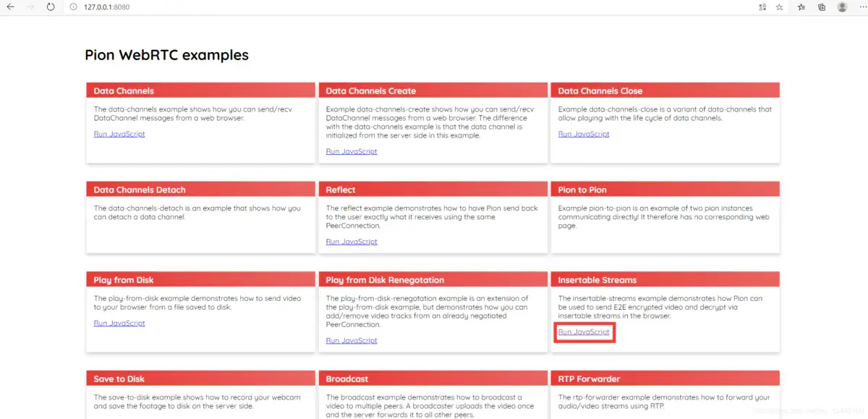Open the Collections icon in browser toolbar
Viewport: 868px width, 419px height.
tap(822, 7)
